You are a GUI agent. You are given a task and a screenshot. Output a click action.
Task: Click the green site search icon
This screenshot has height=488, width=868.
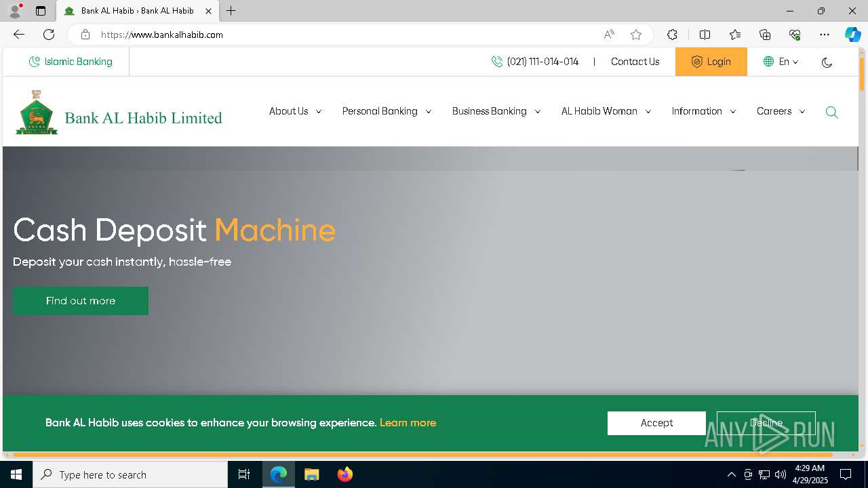coord(832,113)
